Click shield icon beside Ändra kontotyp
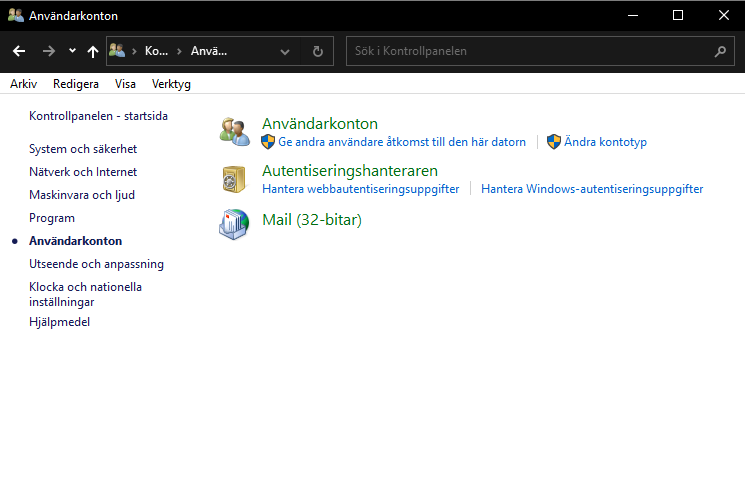 coord(554,142)
